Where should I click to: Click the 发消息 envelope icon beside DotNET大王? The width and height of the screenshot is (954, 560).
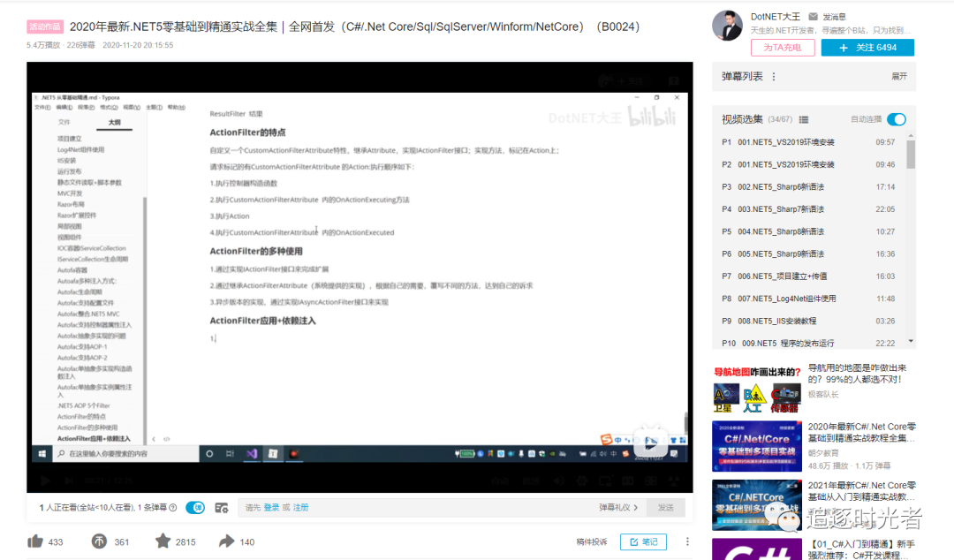pos(814,15)
